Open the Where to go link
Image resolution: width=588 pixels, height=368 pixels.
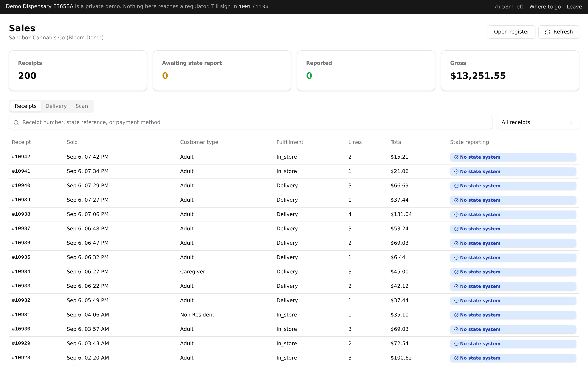[x=545, y=7]
